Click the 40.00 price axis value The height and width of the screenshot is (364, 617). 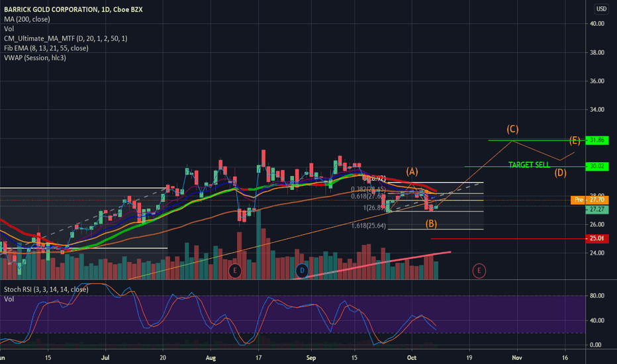click(x=597, y=24)
